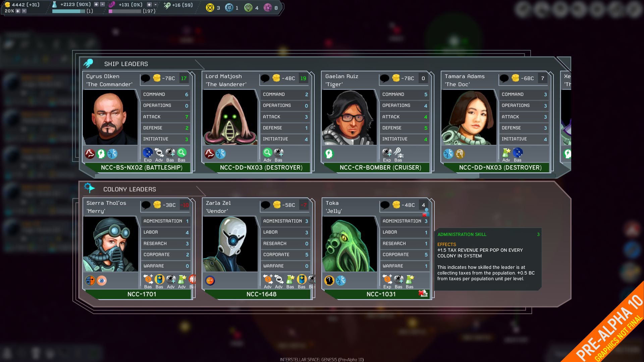Viewport: 644px width, 362px height.
Task: Increase tax rate with the plus button beside 20%
Action: (18, 11)
